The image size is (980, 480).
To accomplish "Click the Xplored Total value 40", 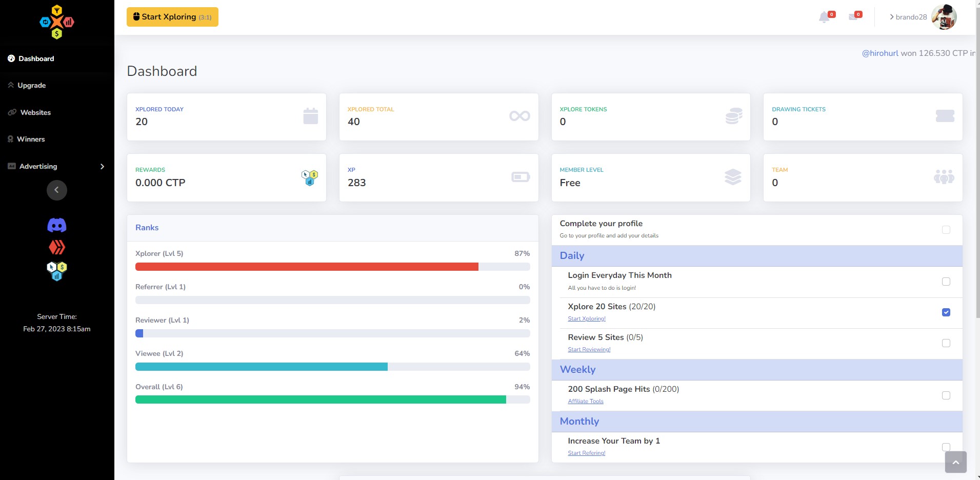I will [354, 122].
